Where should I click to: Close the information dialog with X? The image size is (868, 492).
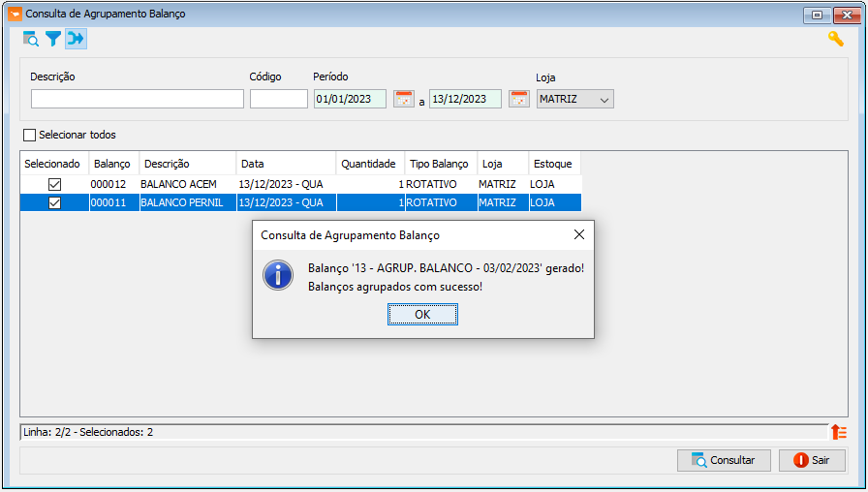coord(579,234)
